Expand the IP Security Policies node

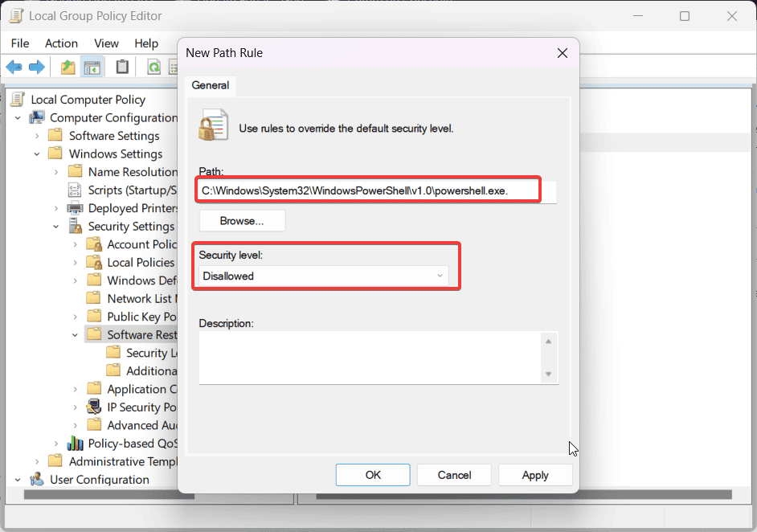[76, 407]
